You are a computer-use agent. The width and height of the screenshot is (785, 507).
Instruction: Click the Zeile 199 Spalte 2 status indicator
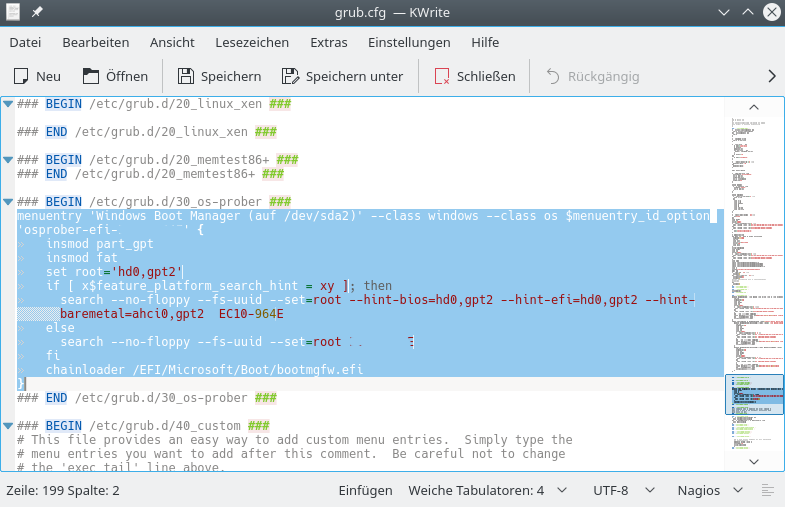pyautogui.click(x=63, y=490)
